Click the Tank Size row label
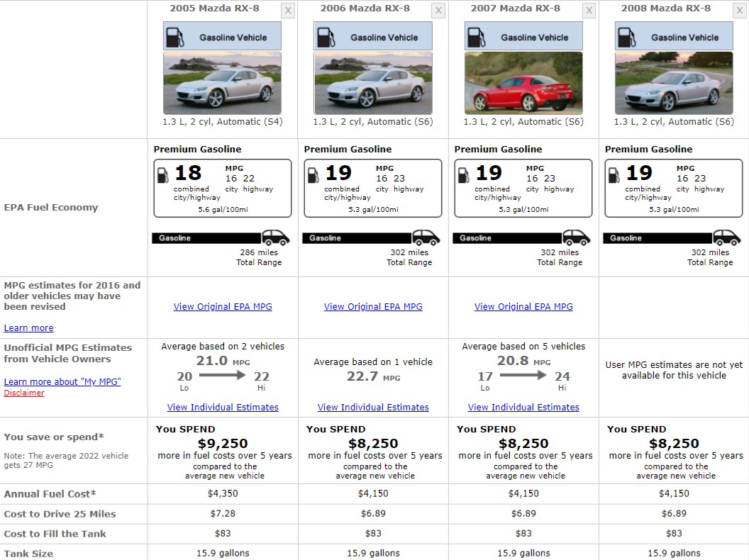749x560 pixels. [x=28, y=554]
